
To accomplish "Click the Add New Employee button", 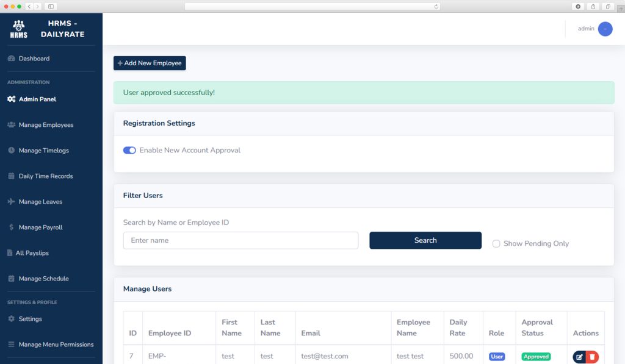I will coord(150,63).
